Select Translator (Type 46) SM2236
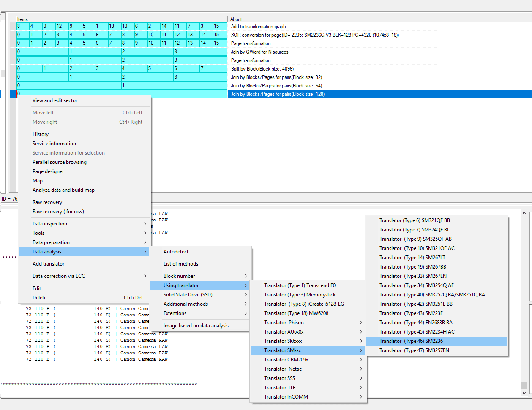The width and height of the screenshot is (532, 410). coord(437,341)
